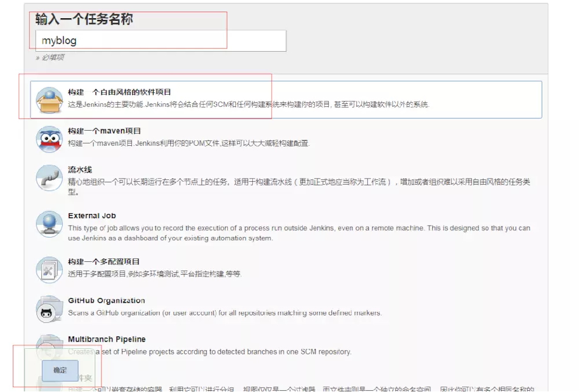Pick the 构建一个多配置项目 title
The height and width of the screenshot is (392, 580).
(x=103, y=261)
